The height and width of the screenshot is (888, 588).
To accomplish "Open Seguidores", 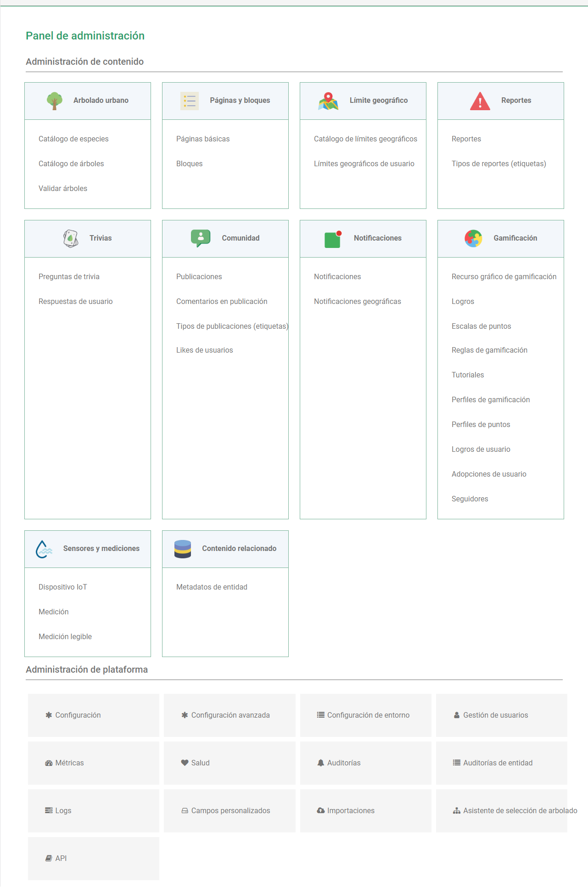I will click(470, 499).
